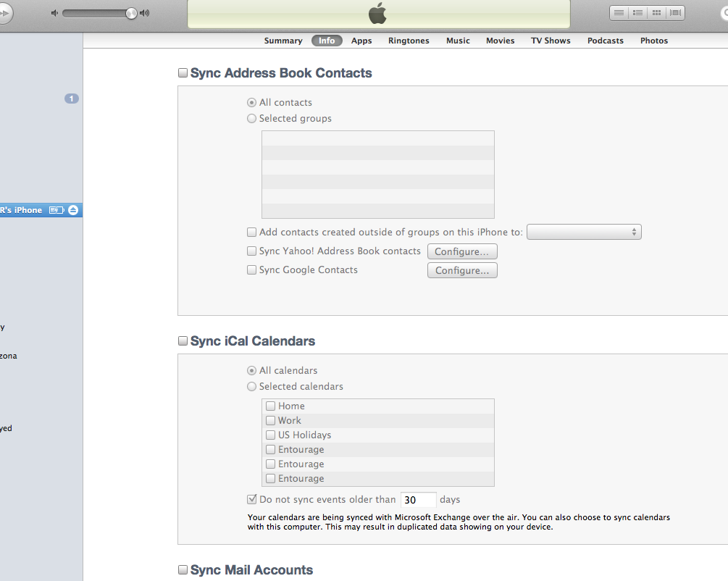Image resolution: width=728 pixels, height=581 pixels.
Task: Uncheck Do not sync events older than
Action: tap(251, 499)
